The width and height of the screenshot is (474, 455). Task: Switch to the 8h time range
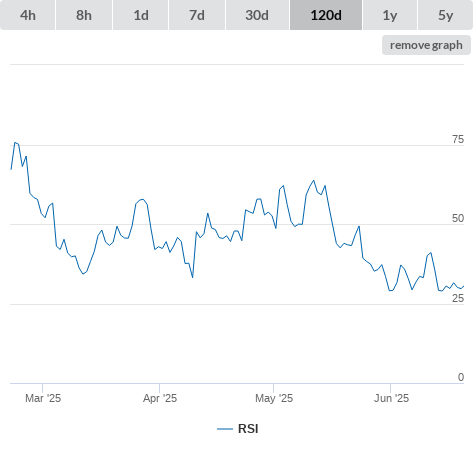click(84, 15)
